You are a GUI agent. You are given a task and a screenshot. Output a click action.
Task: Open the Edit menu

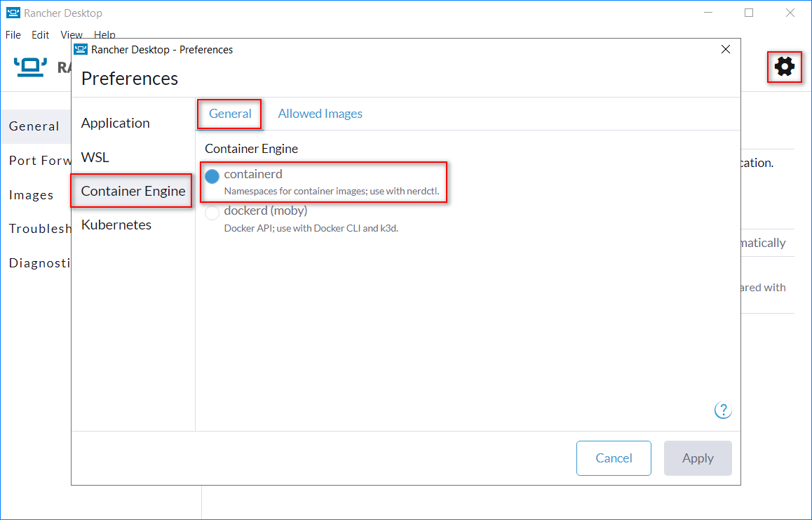tap(40, 34)
